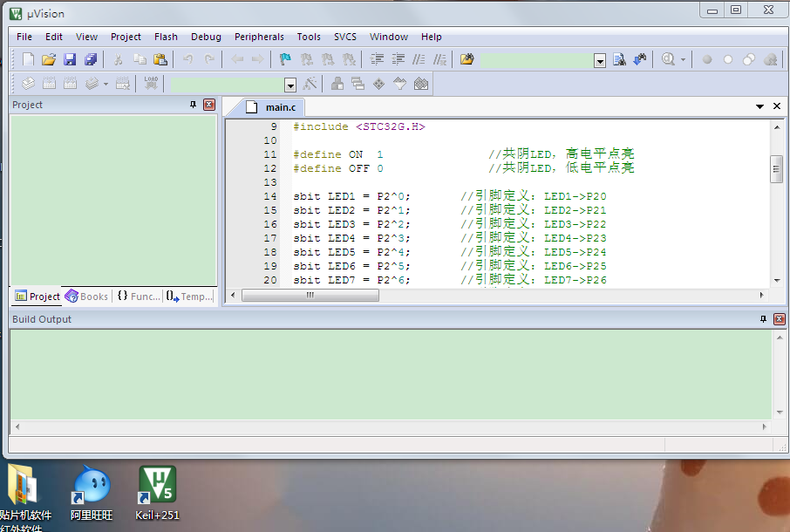The image size is (790, 532).
Task: Expand the find text combo box arrow
Action: coord(600,61)
